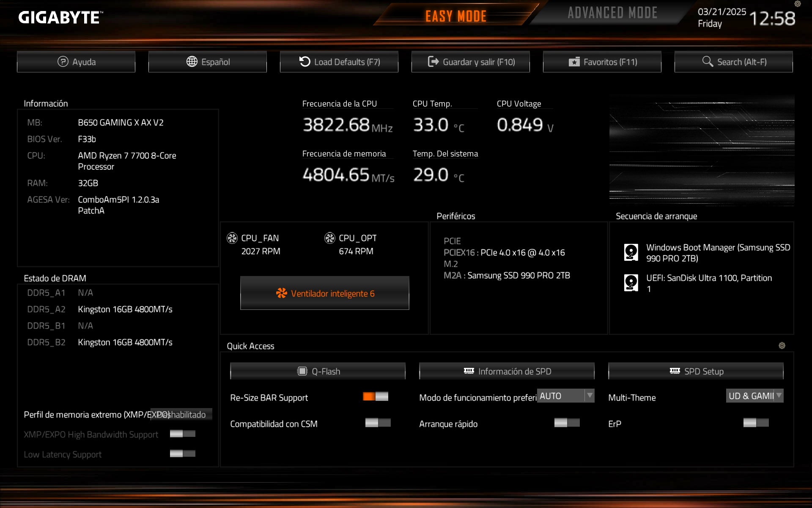Toggle Low Latency Support switch
Screen dimensions: 812x508
point(183,454)
